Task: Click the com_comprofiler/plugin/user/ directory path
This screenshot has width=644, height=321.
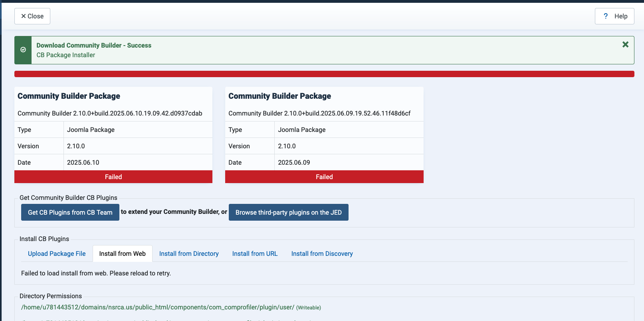Action: coord(158,307)
